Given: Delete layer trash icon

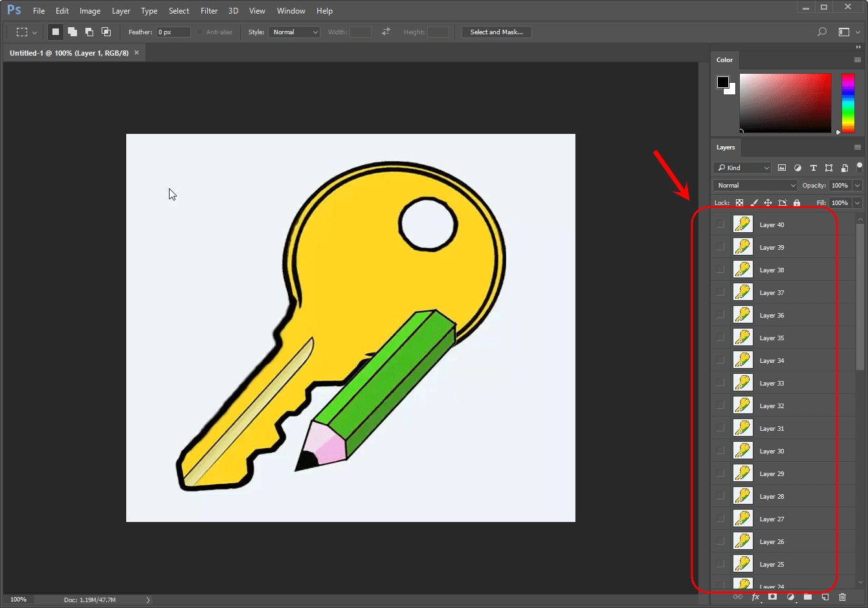Looking at the screenshot, I should tap(843, 597).
